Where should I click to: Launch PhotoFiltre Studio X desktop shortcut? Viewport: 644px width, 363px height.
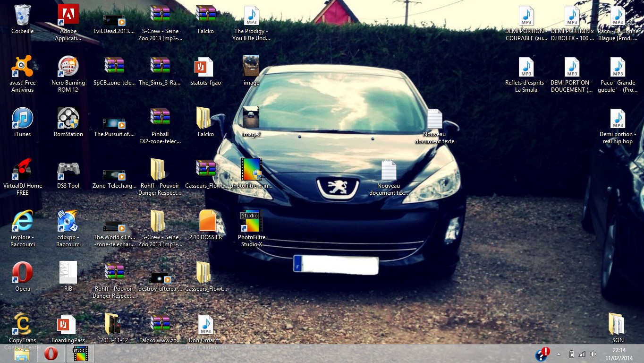(x=251, y=221)
